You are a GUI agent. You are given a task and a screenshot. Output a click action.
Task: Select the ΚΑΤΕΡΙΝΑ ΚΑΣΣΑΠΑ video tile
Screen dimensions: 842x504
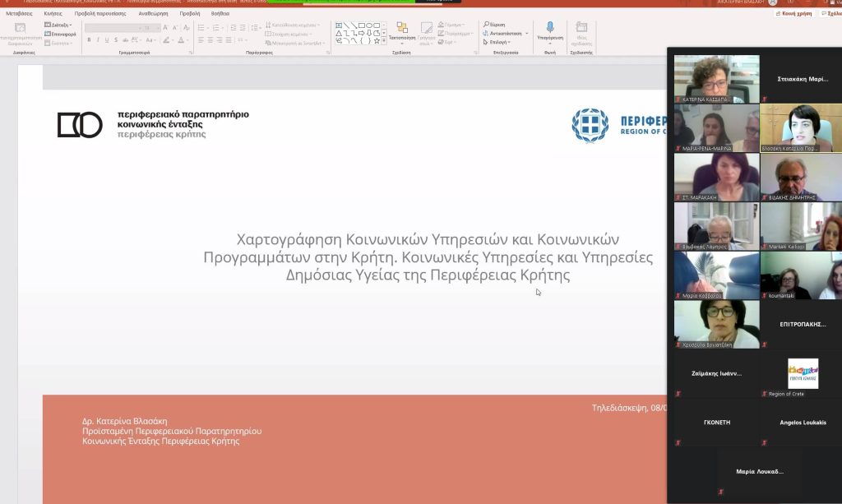point(716,79)
